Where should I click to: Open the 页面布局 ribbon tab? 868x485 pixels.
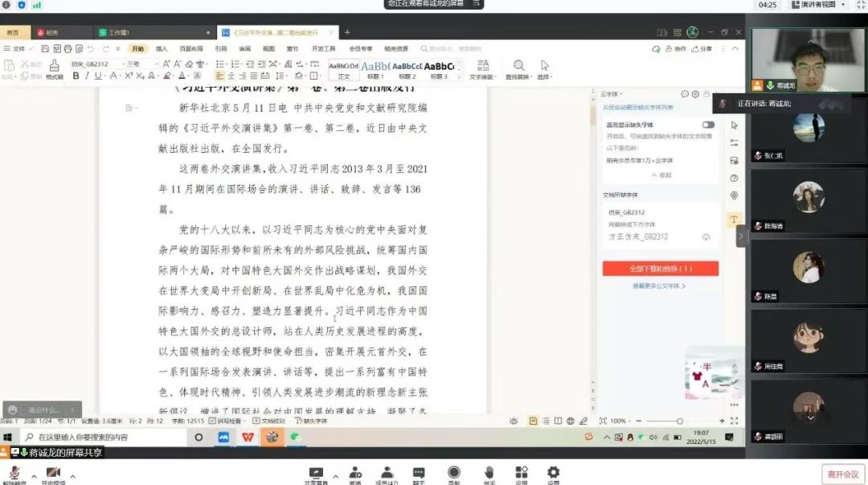[190, 48]
